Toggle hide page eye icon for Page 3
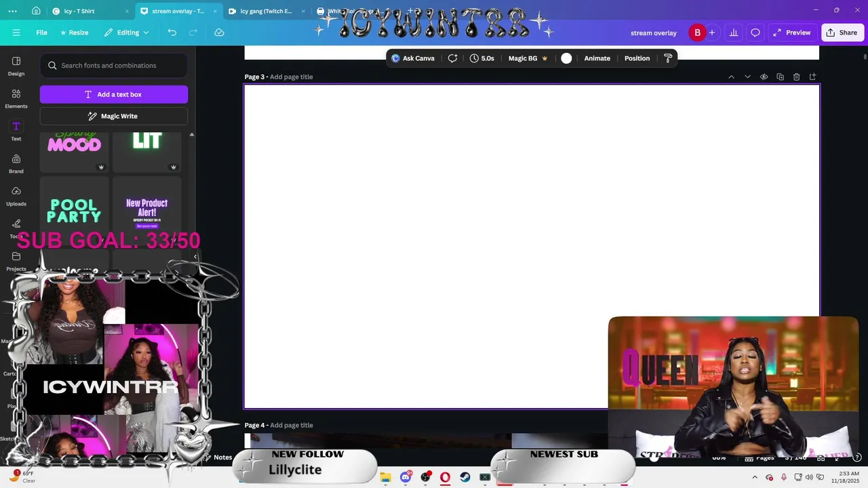This screenshot has height=488, width=868. click(764, 77)
